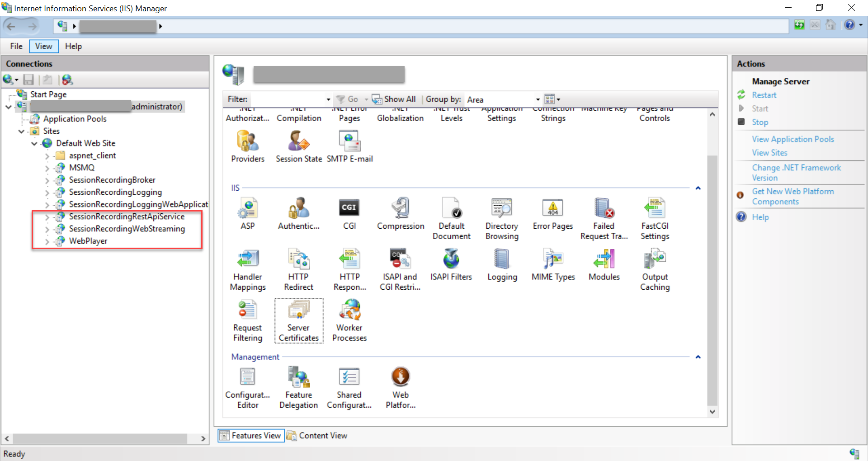Open the View menu
The width and height of the screenshot is (868, 461).
tap(43, 46)
